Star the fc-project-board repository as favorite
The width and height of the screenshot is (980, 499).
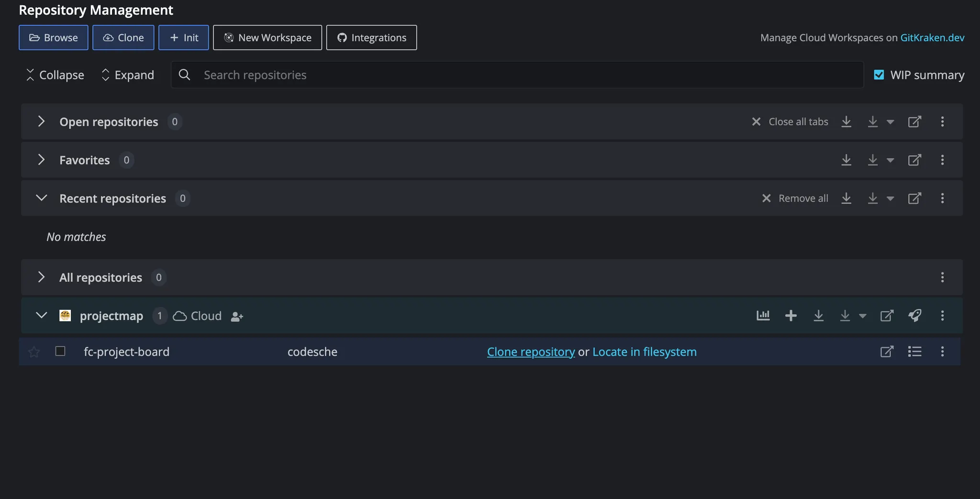tap(34, 352)
